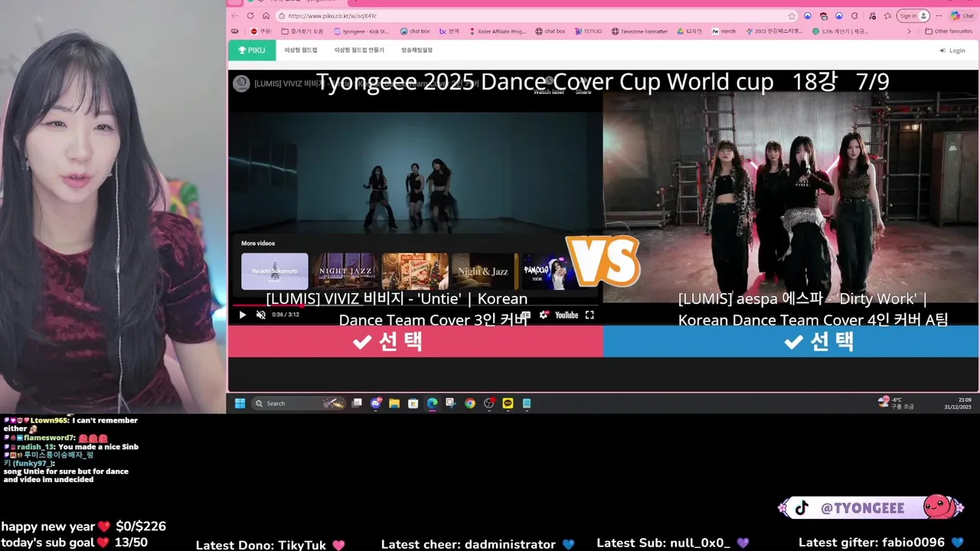Viewport: 980px width, 551px height.
Task: Play the VIVIZ Untie YouTube video
Action: tap(243, 315)
